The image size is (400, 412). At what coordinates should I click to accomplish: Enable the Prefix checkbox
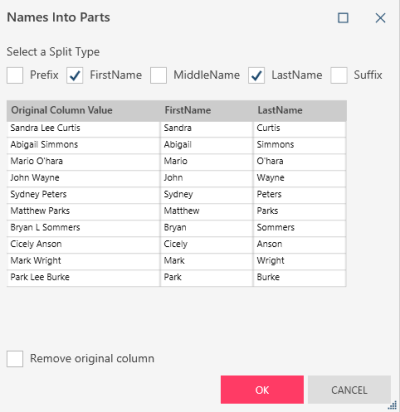pos(15,75)
